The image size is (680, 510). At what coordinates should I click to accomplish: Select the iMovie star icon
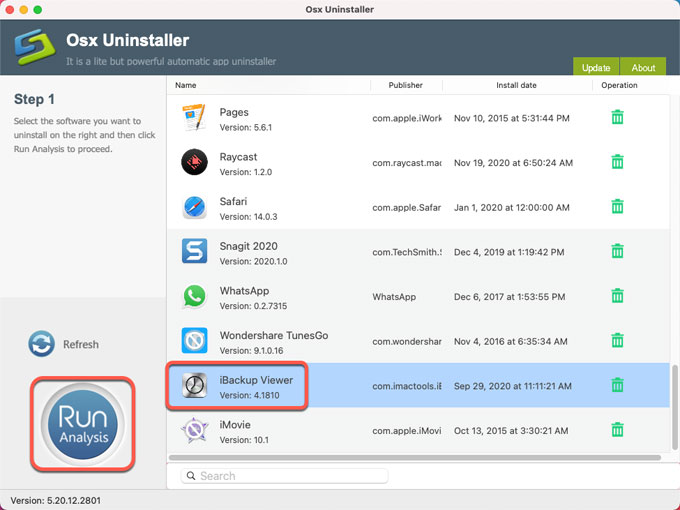point(194,430)
